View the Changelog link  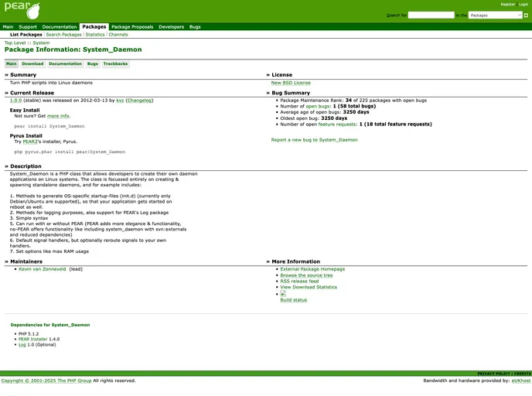tap(139, 101)
